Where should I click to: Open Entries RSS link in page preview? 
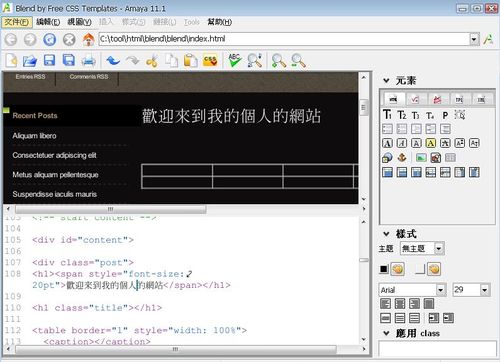(30, 77)
